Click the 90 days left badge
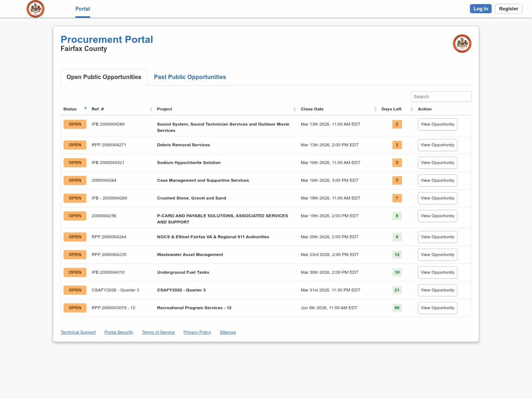The height and width of the screenshot is (399, 532). (x=397, y=308)
